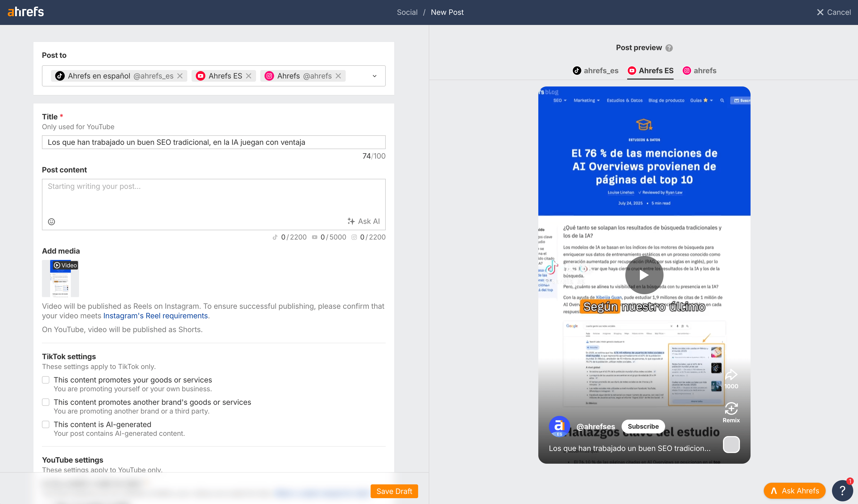The width and height of the screenshot is (858, 504).
Task: Click the '74/100' title character count
Action: (x=374, y=156)
